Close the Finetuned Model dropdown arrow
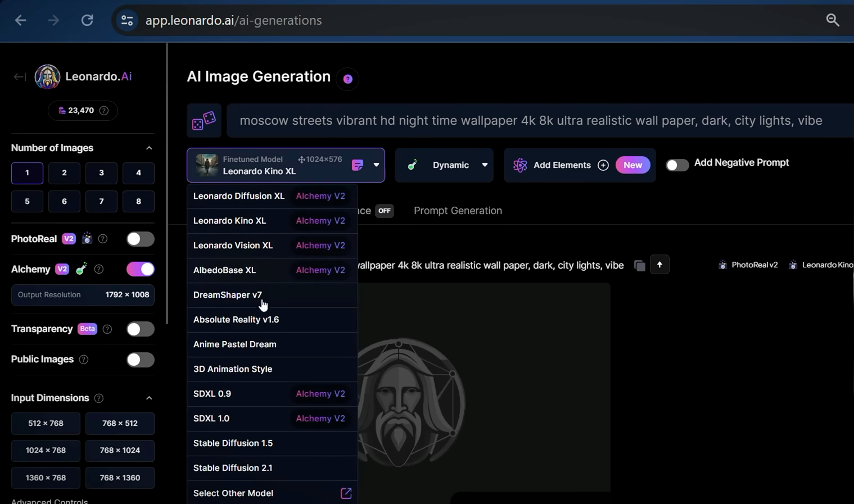Image resolution: width=854 pixels, height=504 pixels. pyautogui.click(x=376, y=165)
